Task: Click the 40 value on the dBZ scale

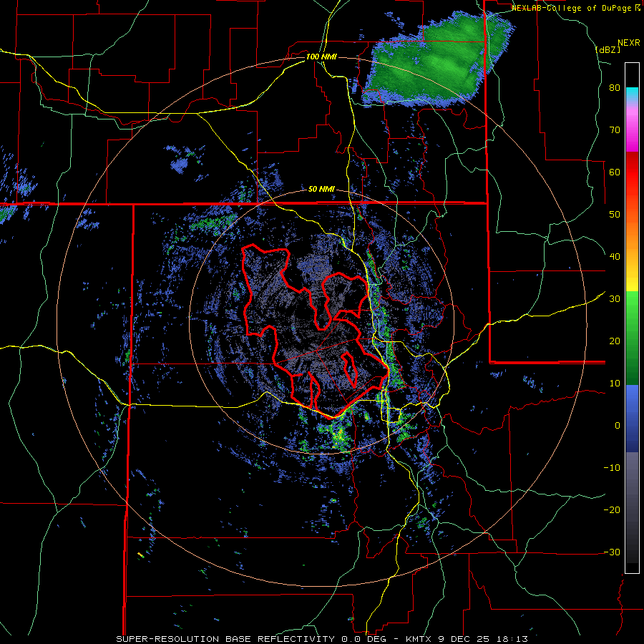Action: 615,257
